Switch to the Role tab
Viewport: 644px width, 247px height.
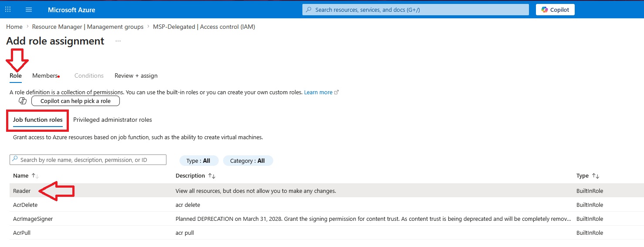click(x=16, y=75)
